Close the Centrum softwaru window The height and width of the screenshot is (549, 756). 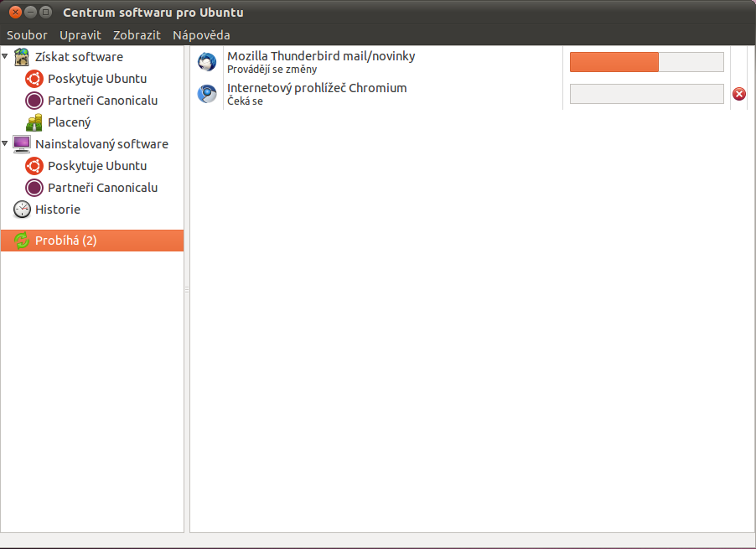click(x=15, y=12)
